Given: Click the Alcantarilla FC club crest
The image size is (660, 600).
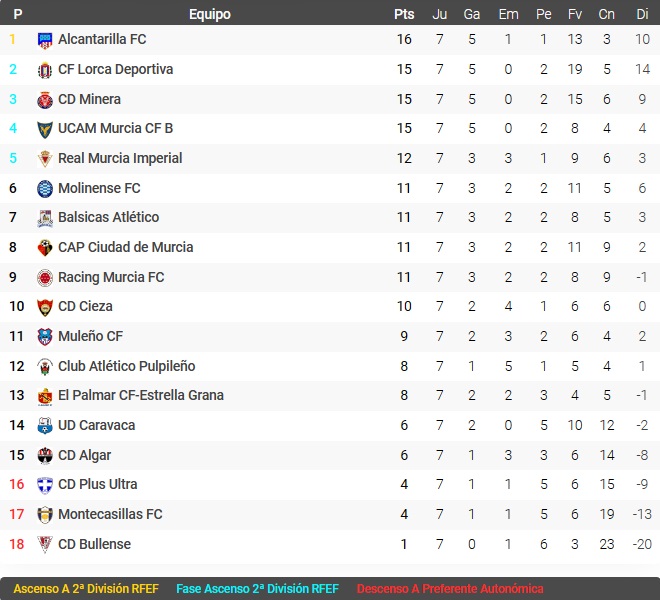Looking at the screenshot, I should click(45, 40).
